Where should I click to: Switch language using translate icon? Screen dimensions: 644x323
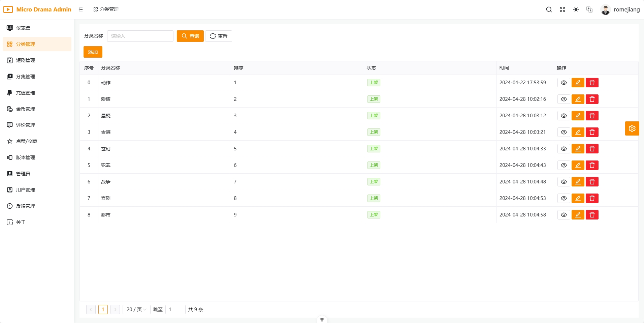point(589,9)
